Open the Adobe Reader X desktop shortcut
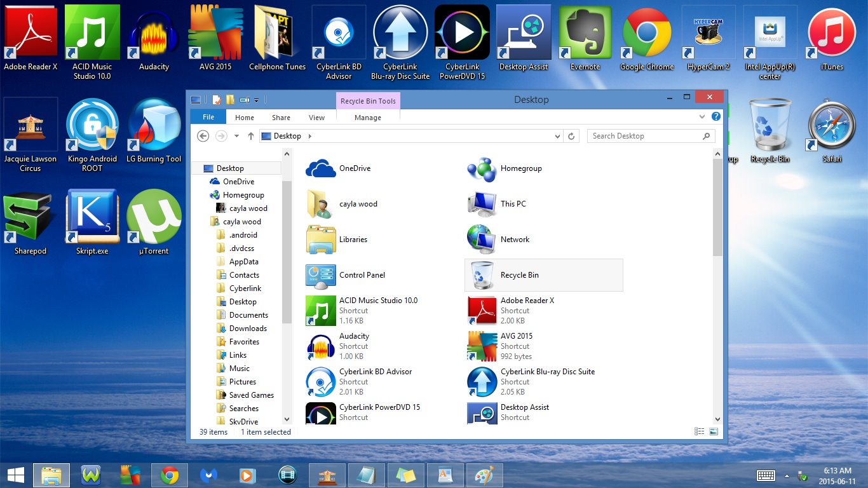The image size is (868, 488). pyautogui.click(x=31, y=38)
